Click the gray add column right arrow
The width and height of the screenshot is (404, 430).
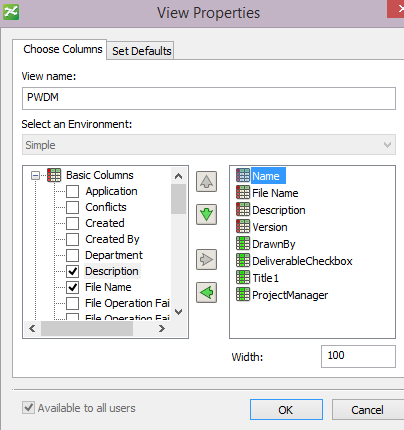coord(206,259)
